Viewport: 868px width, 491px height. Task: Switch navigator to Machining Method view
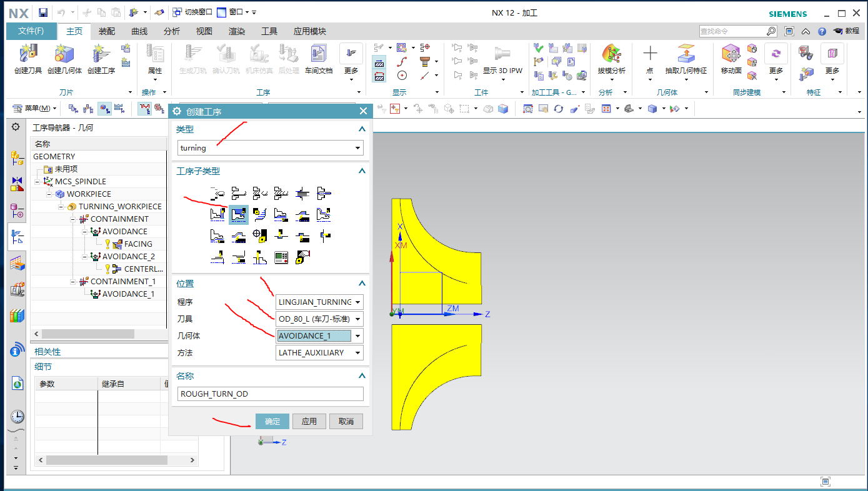point(119,109)
